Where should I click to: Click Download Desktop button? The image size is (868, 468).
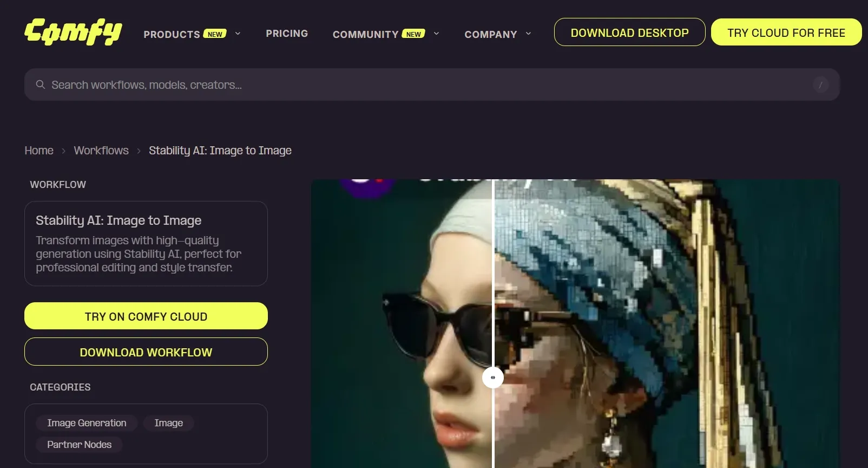(x=630, y=32)
